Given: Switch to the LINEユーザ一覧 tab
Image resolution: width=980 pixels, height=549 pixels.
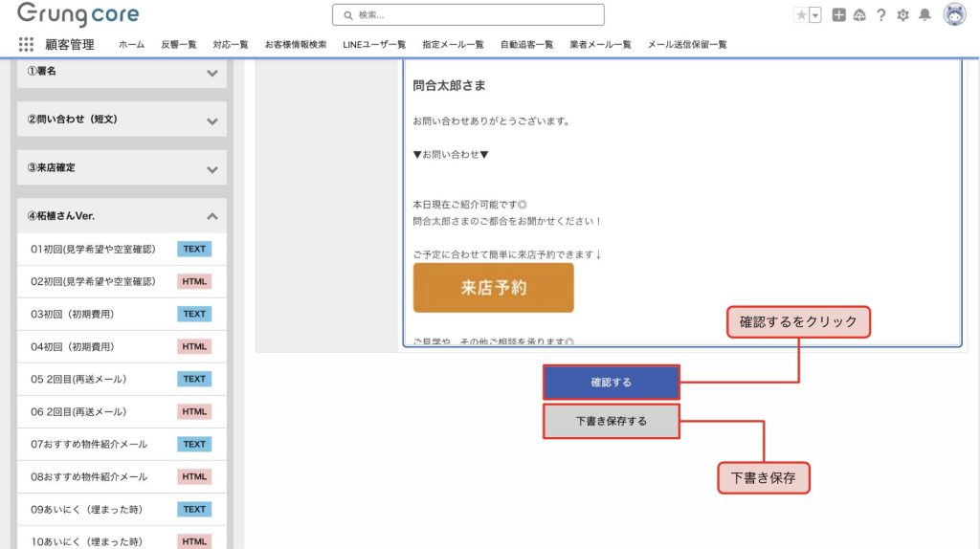Looking at the screenshot, I should point(374,44).
